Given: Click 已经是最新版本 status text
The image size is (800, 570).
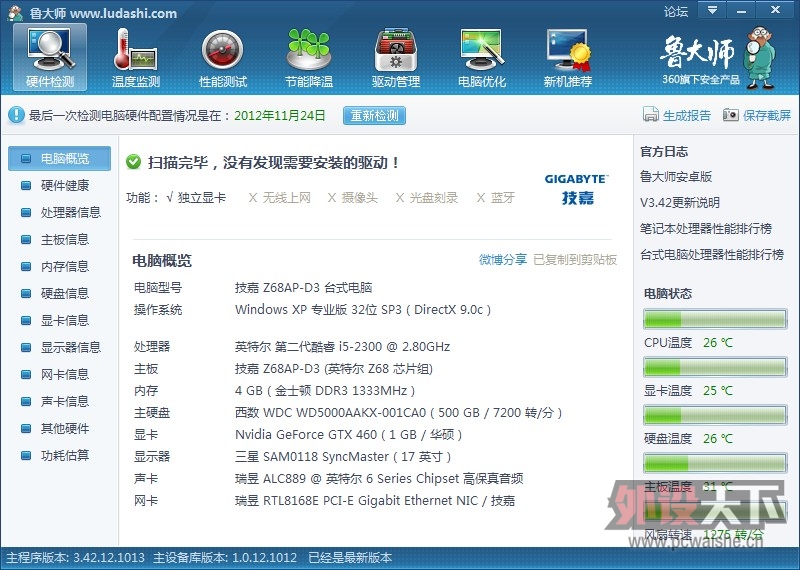Looking at the screenshot, I should click(x=350, y=557).
